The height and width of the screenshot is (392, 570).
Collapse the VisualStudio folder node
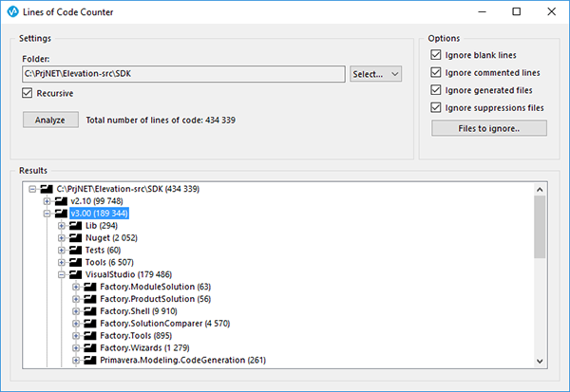coord(62,274)
